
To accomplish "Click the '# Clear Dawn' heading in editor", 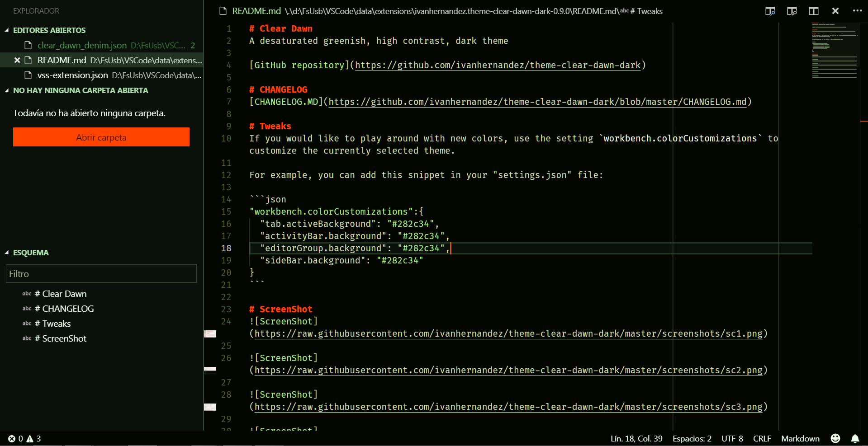I will point(280,28).
